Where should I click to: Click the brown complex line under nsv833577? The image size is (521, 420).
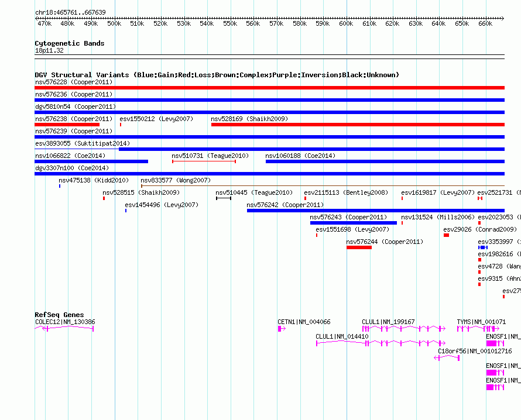[323, 186]
